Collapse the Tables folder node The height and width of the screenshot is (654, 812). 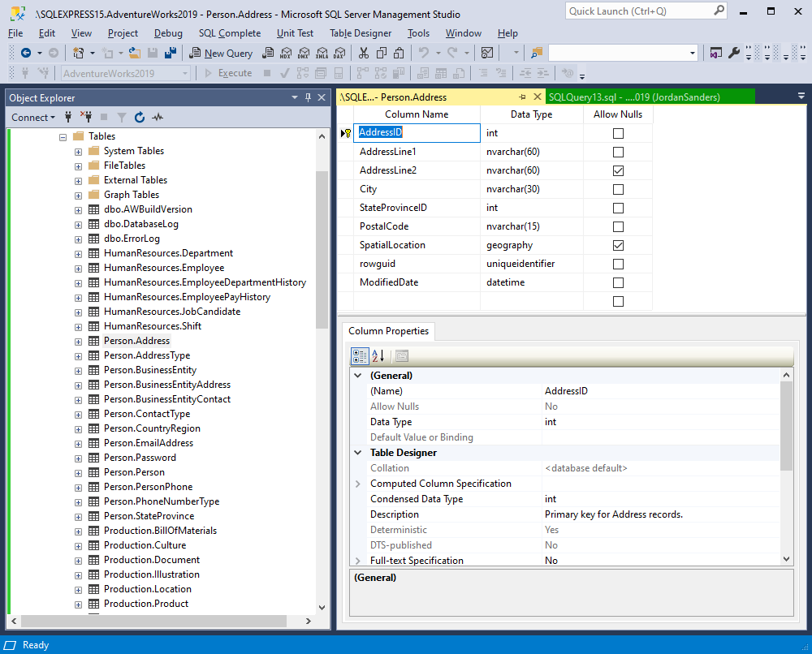[x=63, y=137]
